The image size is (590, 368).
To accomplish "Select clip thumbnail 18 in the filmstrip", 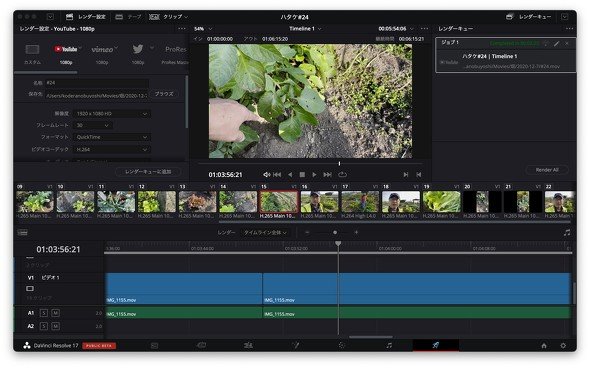I will [401, 202].
